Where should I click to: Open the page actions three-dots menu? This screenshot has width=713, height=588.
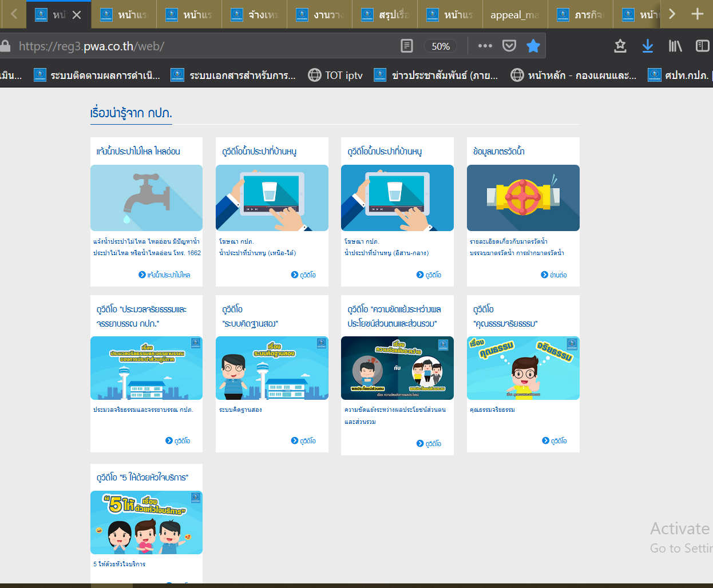485,46
